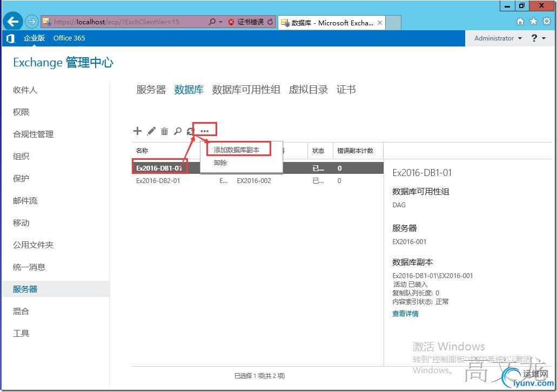The image size is (557, 392).
Task: Open 邮件流 in the sidebar
Action: 25,201
